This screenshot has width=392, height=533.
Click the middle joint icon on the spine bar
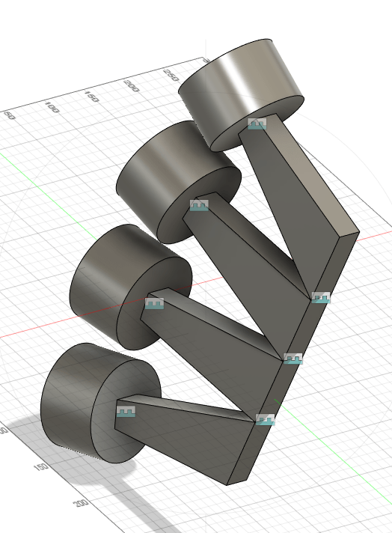tap(293, 359)
